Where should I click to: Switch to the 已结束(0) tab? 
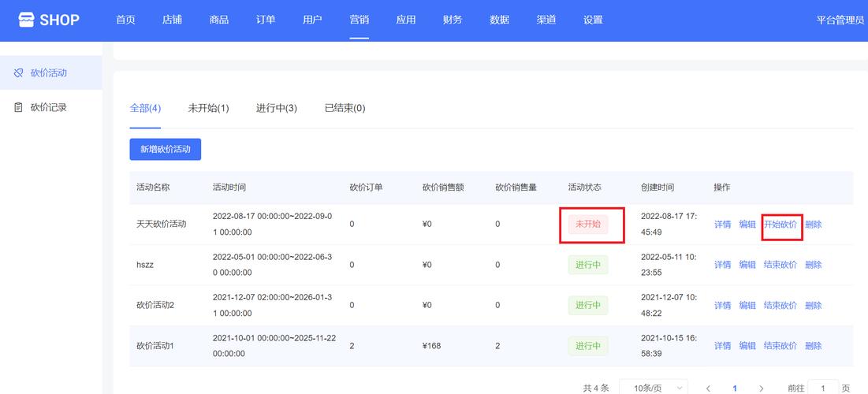pyautogui.click(x=345, y=108)
